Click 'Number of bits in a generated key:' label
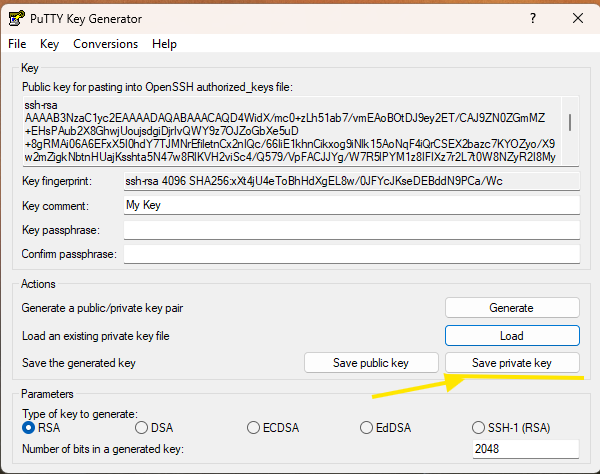600x474 pixels. 103,449
